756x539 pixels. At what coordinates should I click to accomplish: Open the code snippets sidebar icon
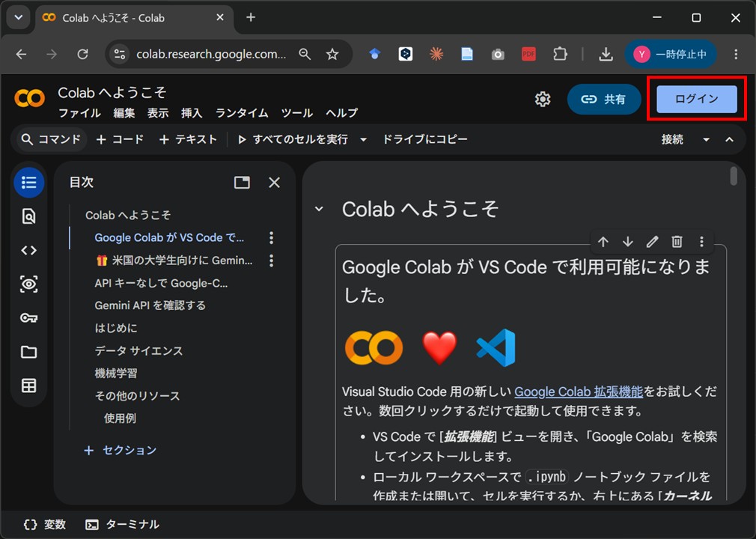29,250
